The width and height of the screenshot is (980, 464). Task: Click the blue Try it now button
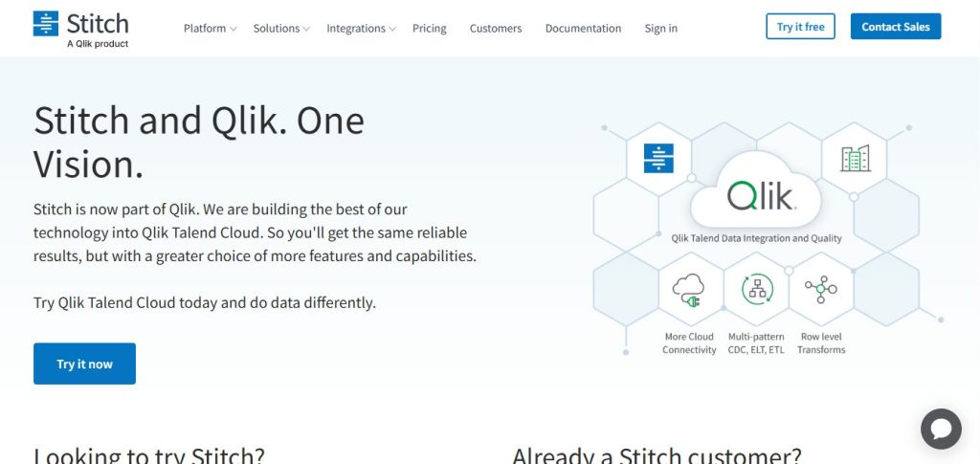84,364
